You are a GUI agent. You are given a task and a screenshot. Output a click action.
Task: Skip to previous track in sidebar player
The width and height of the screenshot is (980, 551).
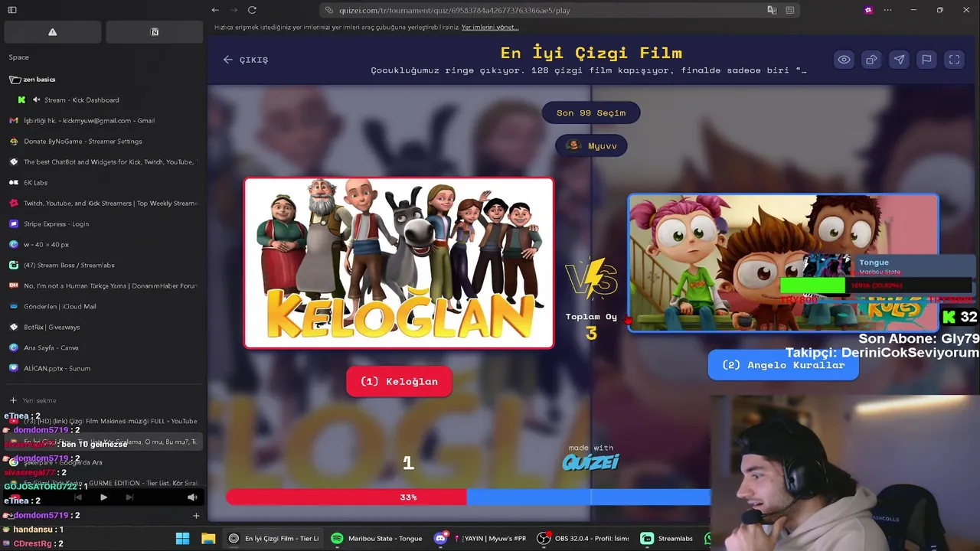click(78, 497)
